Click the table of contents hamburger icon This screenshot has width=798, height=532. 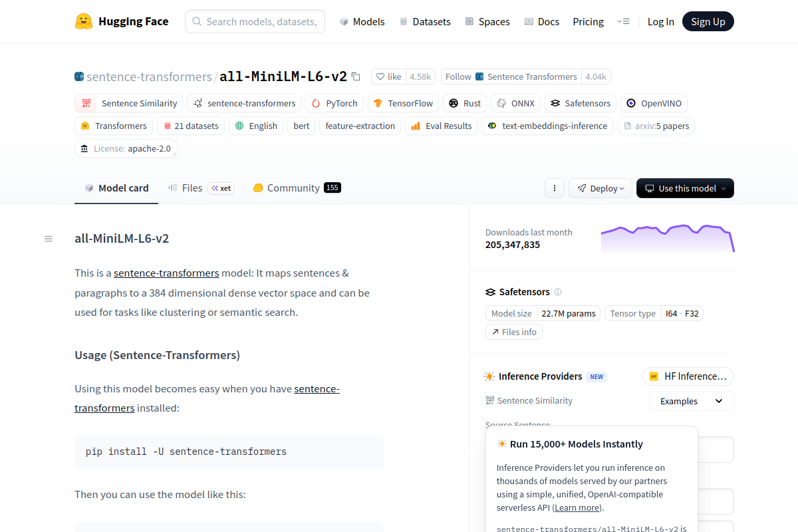click(x=49, y=239)
